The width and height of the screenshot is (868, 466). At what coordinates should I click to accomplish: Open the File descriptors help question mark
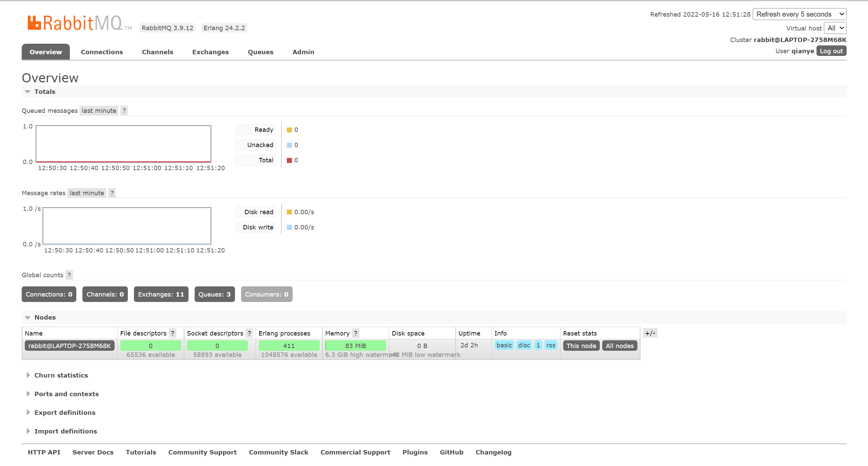[x=173, y=333]
